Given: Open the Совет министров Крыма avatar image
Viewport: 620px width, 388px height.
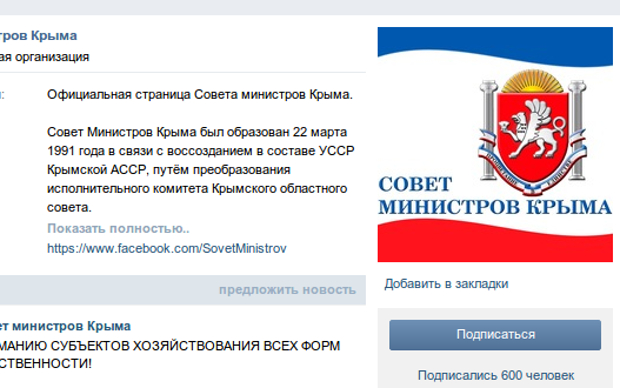Looking at the screenshot, I should (x=495, y=144).
